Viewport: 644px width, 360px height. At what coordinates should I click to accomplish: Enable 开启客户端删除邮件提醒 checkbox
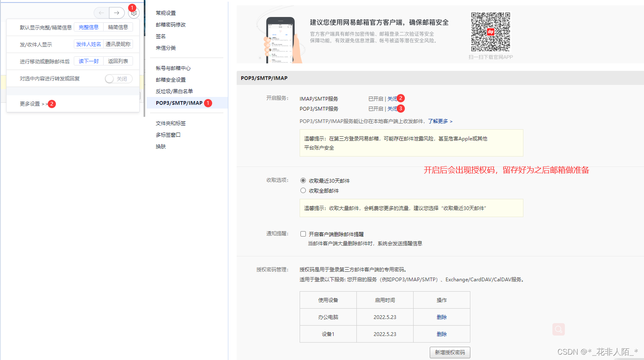pyautogui.click(x=303, y=234)
